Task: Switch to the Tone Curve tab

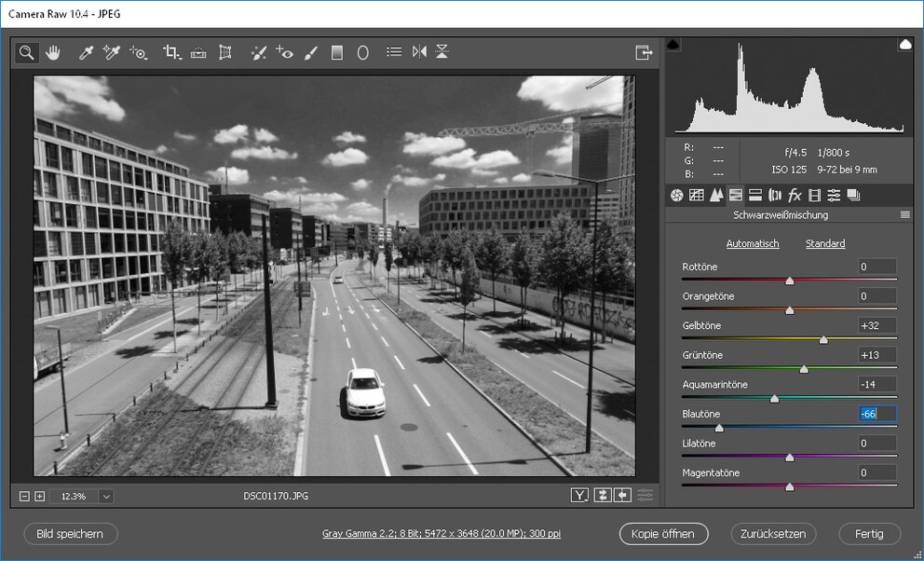Action: point(697,195)
